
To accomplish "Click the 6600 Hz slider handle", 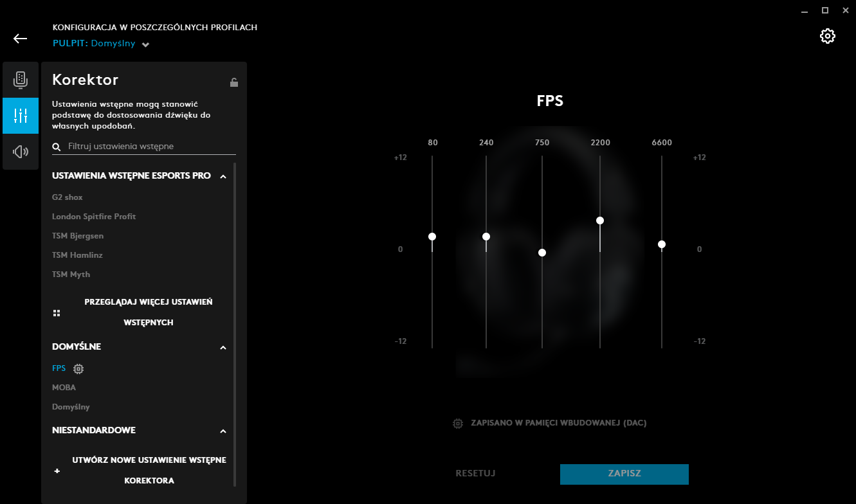I will click(662, 244).
